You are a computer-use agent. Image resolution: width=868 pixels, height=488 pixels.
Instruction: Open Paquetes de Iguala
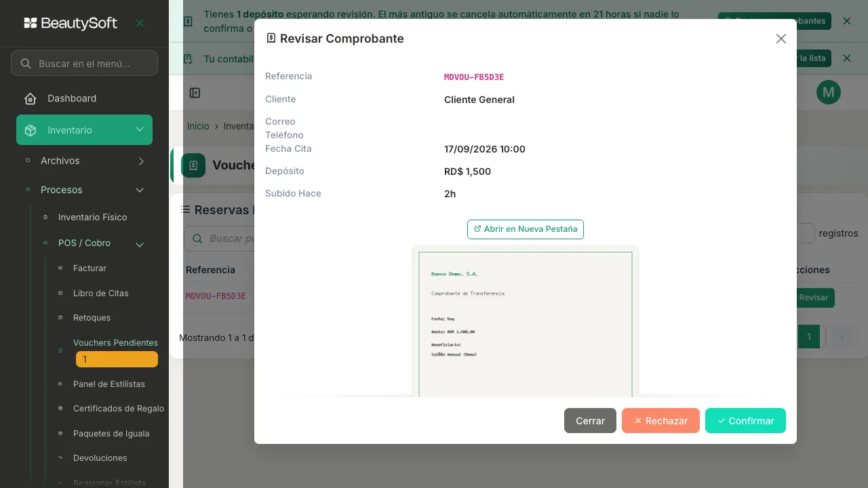111,434
